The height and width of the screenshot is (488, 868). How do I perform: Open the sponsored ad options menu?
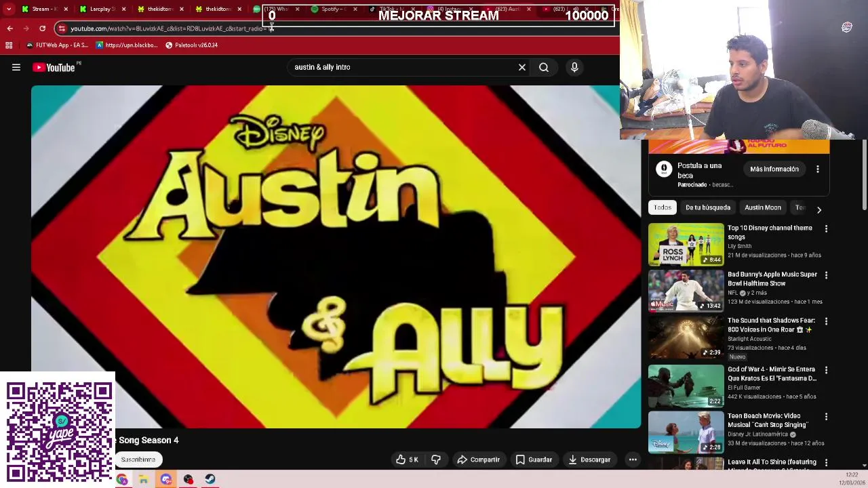click(818, 169)
